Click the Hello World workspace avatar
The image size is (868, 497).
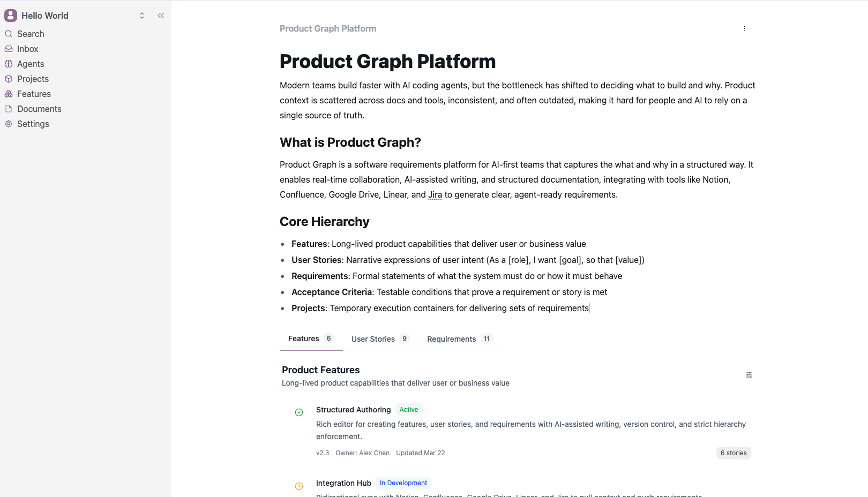point(11,15)
